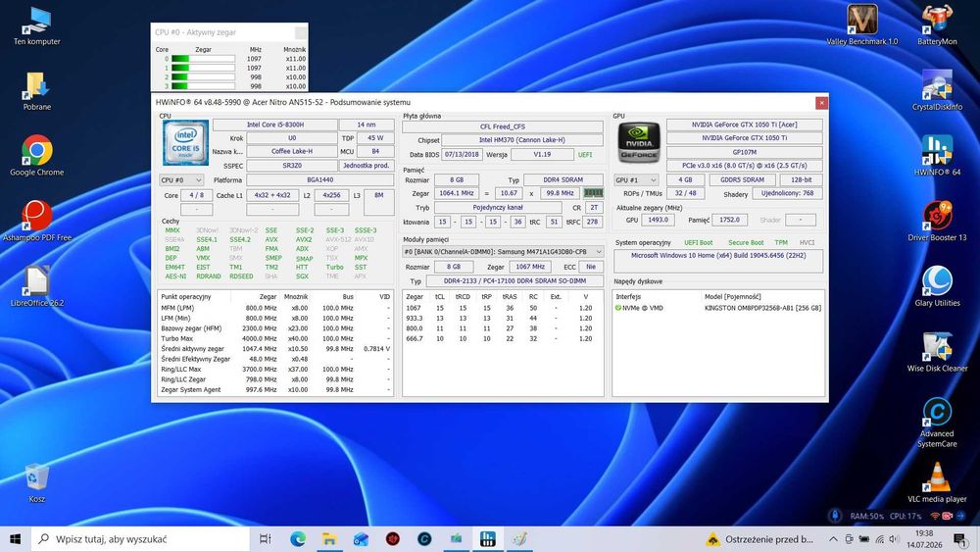The width and height of the screenshot is (980, 552).
Task: Launch Driver Booster 13 shortcut
Action: 937,221
